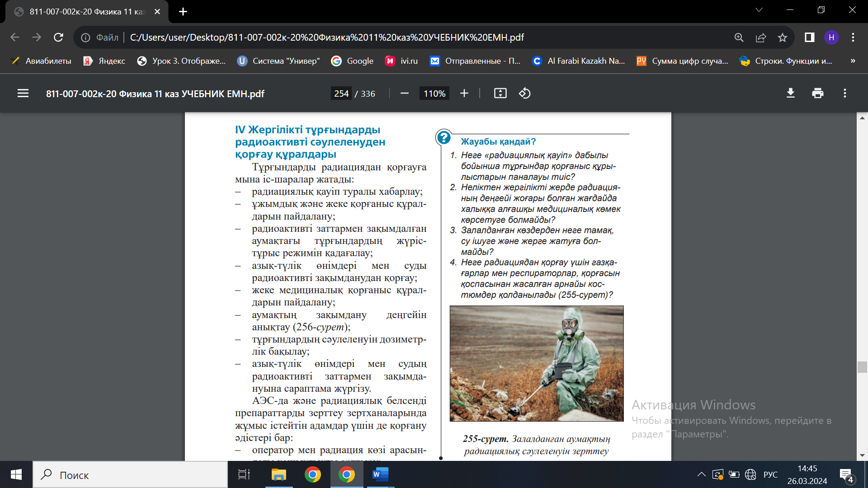This screenshot has height=488, width=868.
Task: Open the PDF sidebar menu
Action: coord(23,94)
